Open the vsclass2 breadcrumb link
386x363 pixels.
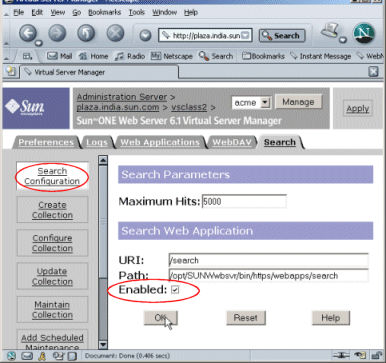point(189,107)
